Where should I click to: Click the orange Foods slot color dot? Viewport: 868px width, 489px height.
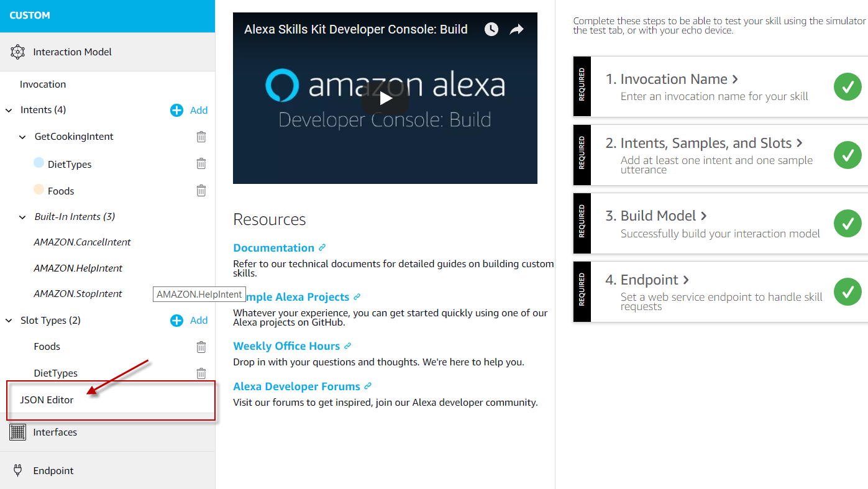point(39,190)
